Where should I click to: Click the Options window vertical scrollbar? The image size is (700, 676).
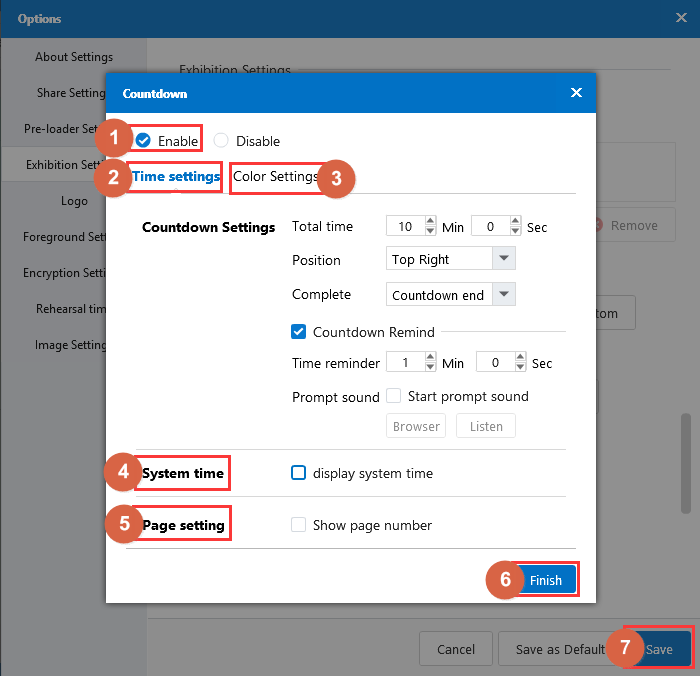pyautogui.click(x=686, y=463)
